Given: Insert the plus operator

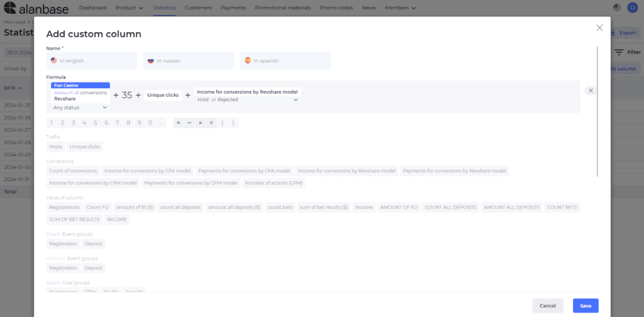Looking at the screenshot, I should coord(178,123).
